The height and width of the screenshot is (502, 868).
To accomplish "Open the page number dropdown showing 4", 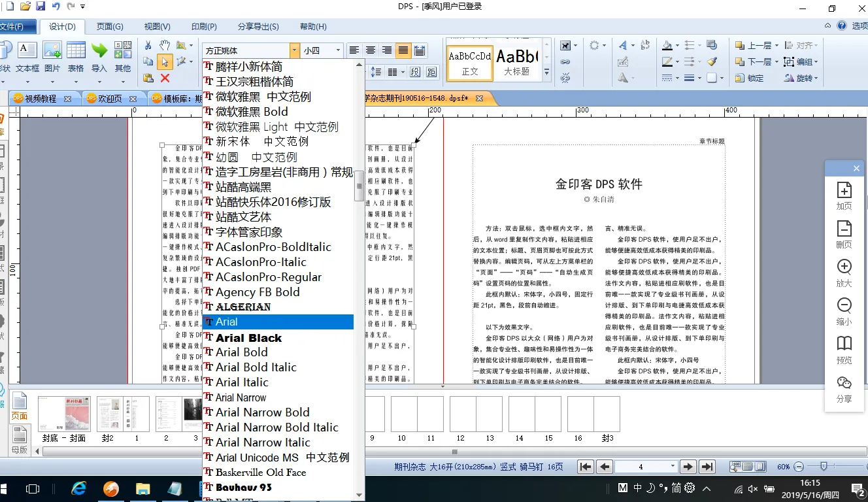I will click(673, 467).
